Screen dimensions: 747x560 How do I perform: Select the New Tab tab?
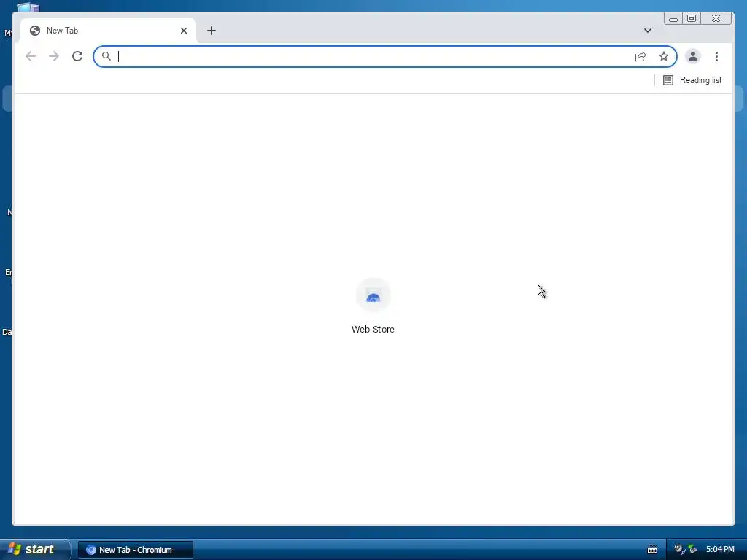click(x=108, y=31)
